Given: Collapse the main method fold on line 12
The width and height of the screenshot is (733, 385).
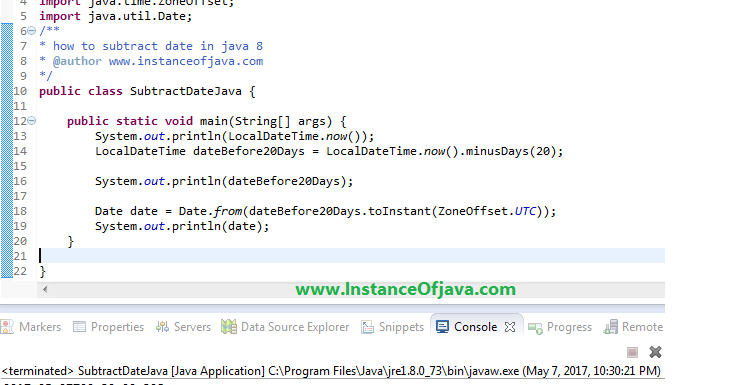Looking at the screenshot, I should [32, 121].
